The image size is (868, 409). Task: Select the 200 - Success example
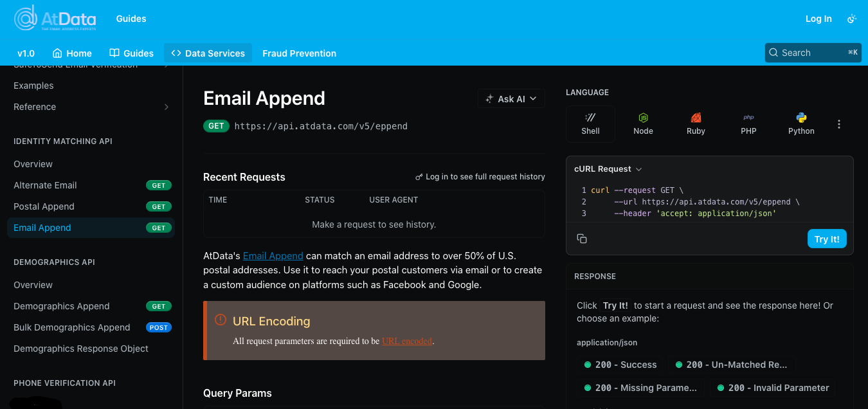click(x=620, y=365)
